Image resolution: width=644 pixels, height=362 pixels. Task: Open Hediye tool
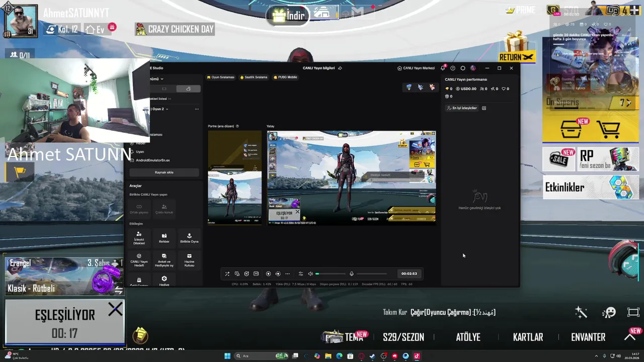[x=164, y=281]
